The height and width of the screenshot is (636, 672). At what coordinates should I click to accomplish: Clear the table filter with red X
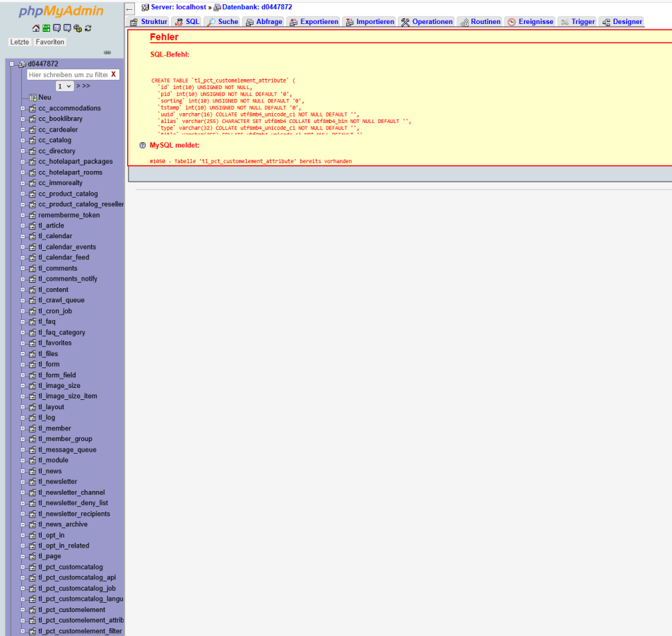113,74
